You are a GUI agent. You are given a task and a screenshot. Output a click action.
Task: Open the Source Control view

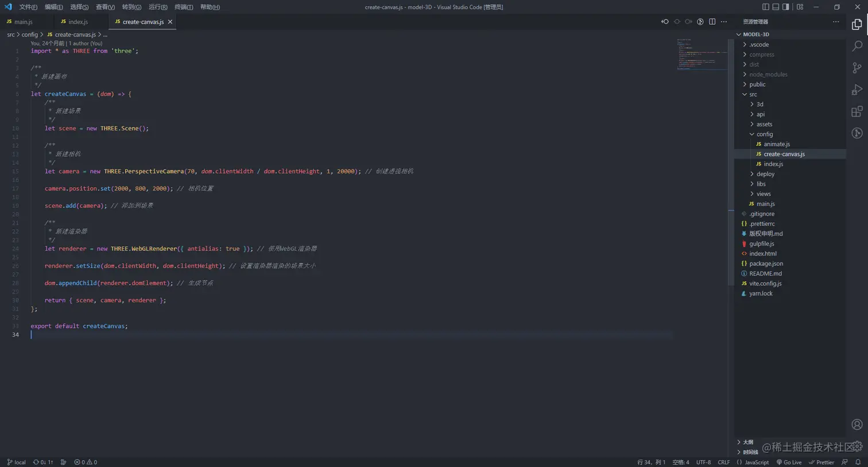(x=857, y=68)
